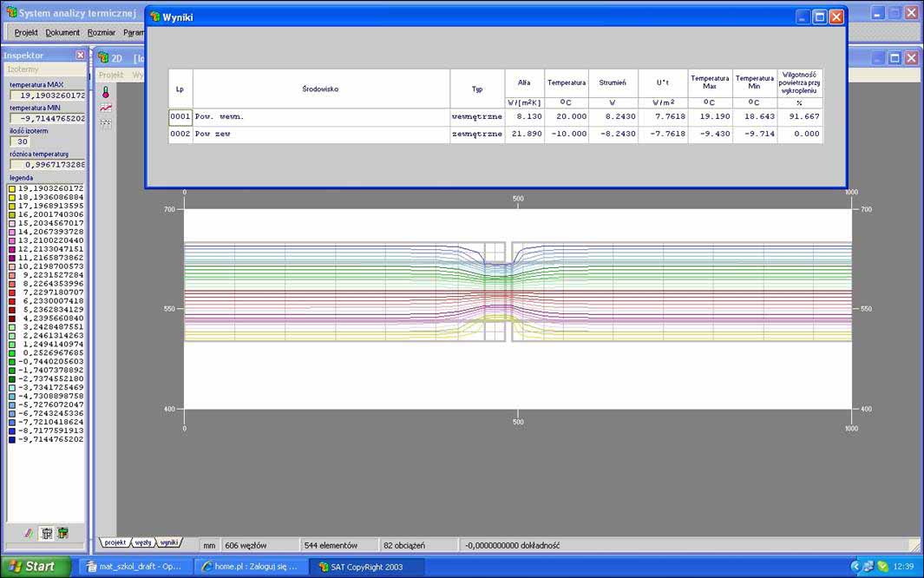The height and width of the screenshot is (578, 924).
Task: Click the 'wewnętrzne' type cell
Action: (477, 116)
